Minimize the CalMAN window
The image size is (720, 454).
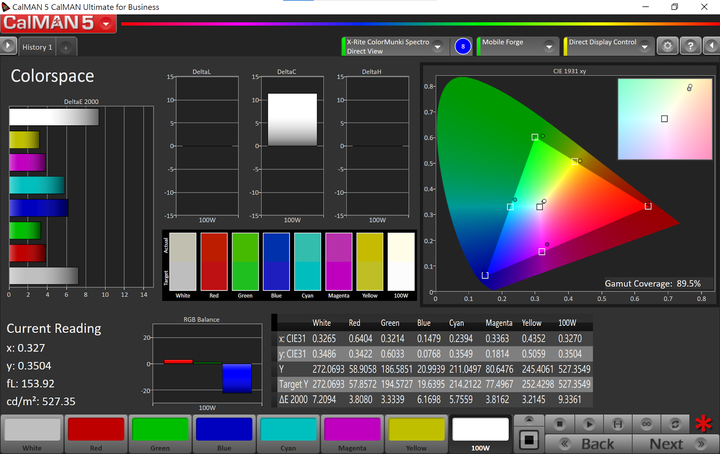(646, 7)
